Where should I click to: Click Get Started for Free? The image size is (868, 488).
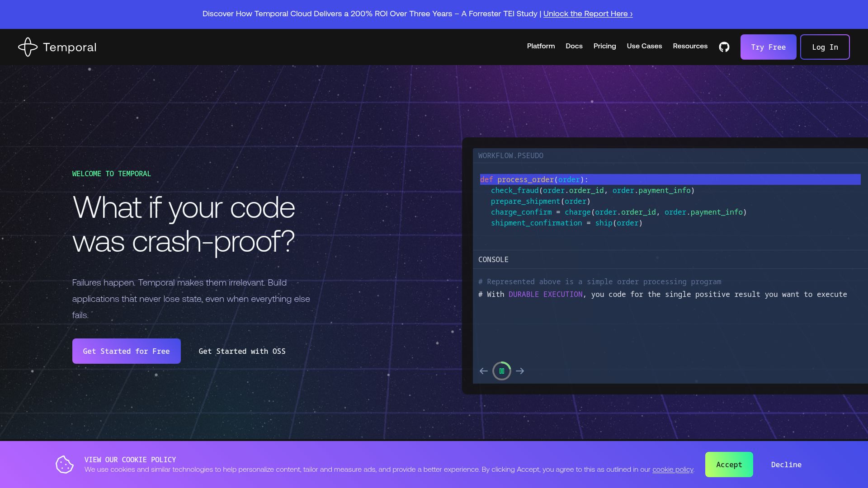(127, 351)
